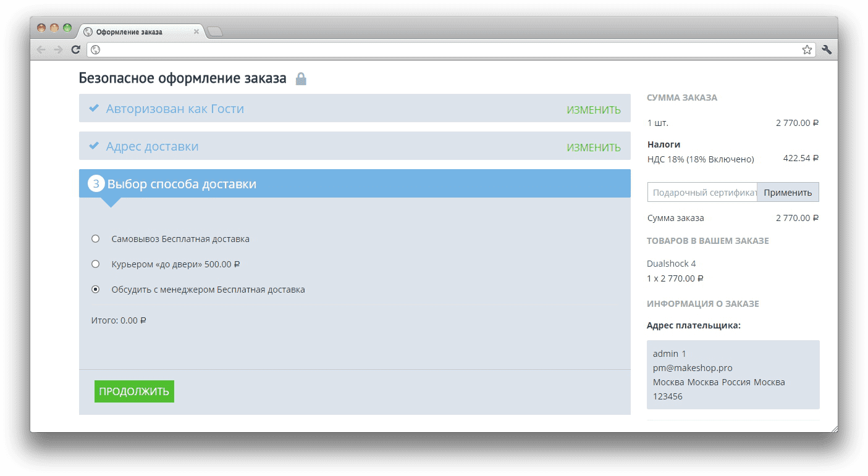868x476 pixels.
Task: Click the НДС 18% tax line
Action: tap(701, 159)
